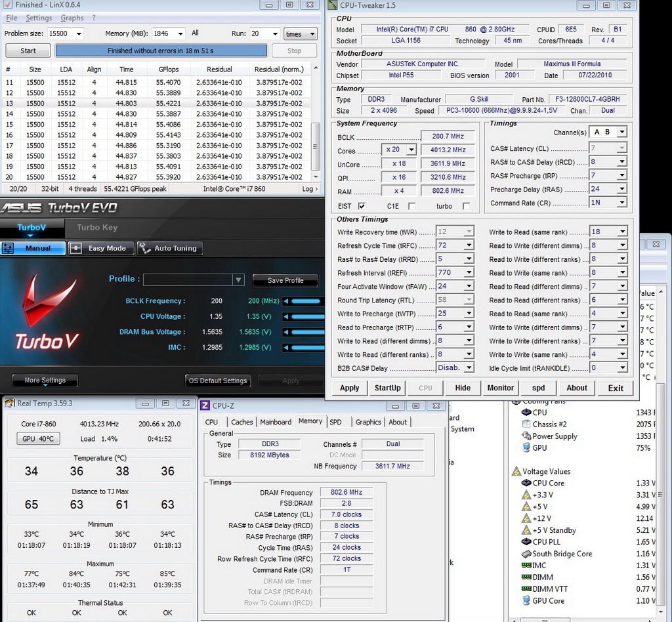672x622 pixels.
Task: Click the CPU-Tweaker Monitor button
Action: pos(500,388)
